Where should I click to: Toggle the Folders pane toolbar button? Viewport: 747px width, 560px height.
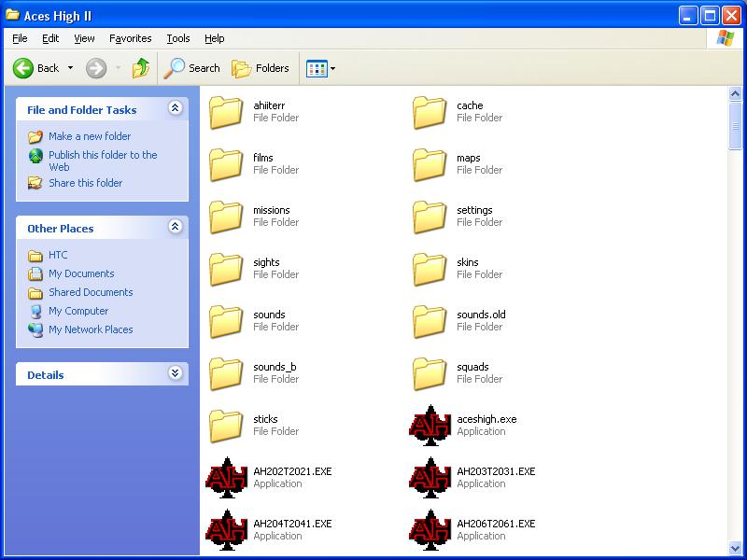[261, 68]
